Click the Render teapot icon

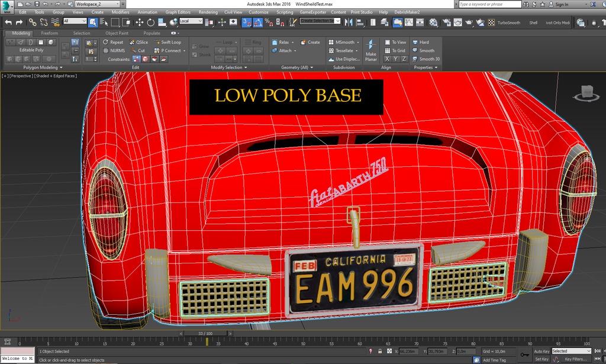pos(469,22)
